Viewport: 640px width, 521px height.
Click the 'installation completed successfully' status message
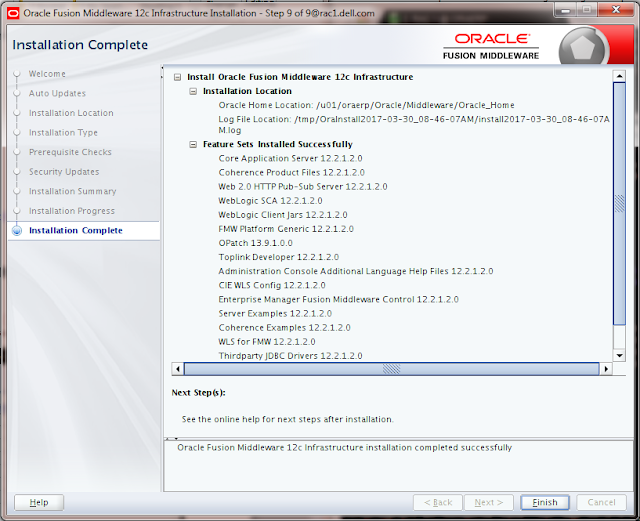344,448
